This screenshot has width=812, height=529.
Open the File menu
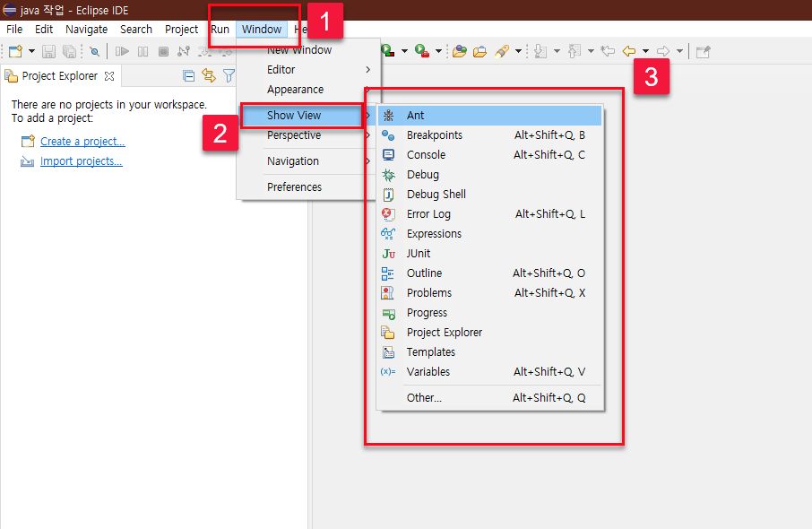pyautogui.click(x=14, y=30)
